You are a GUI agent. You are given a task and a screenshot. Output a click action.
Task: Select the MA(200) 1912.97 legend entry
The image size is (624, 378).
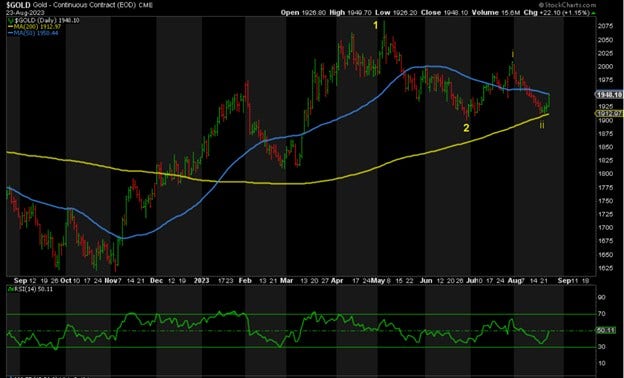(x=35, y=27)
